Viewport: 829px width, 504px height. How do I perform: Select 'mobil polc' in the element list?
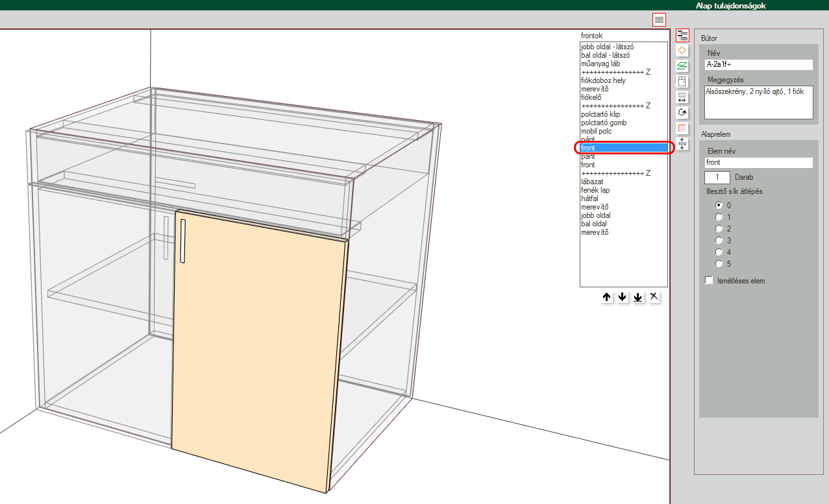coord(597,131)
